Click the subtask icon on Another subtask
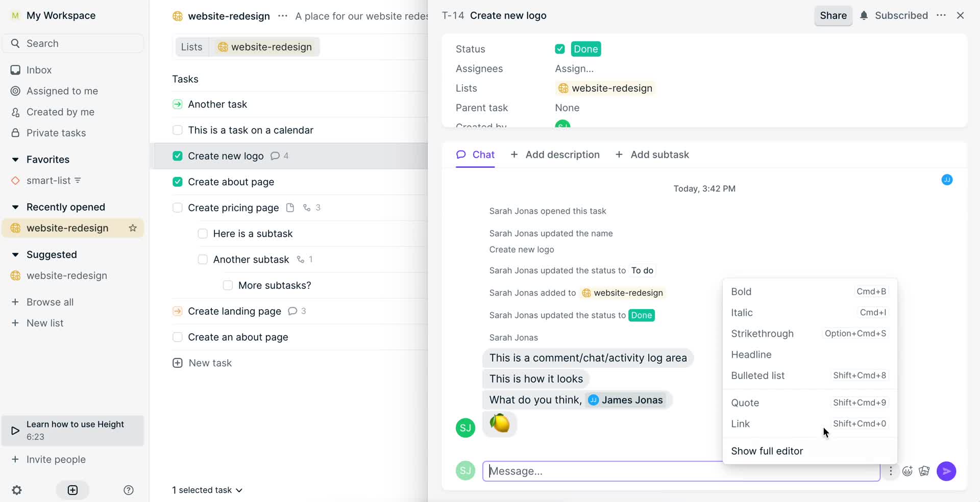 tap(301, 259)
